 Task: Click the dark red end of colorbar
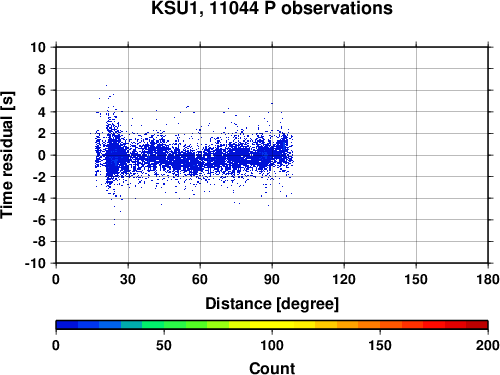477,325
